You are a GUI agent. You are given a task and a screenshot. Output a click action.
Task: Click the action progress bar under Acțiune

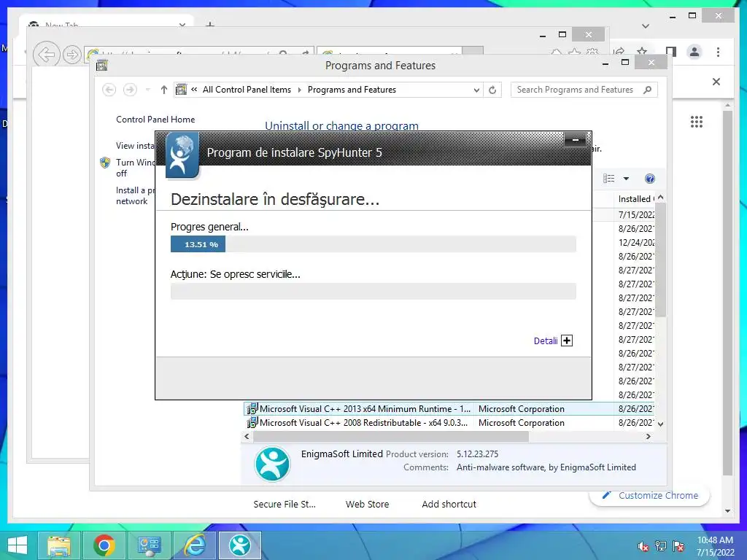point(373,291)
